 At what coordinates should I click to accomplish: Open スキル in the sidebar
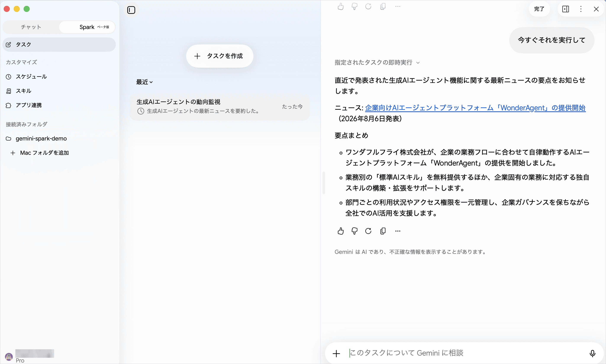tap(59, 91)
